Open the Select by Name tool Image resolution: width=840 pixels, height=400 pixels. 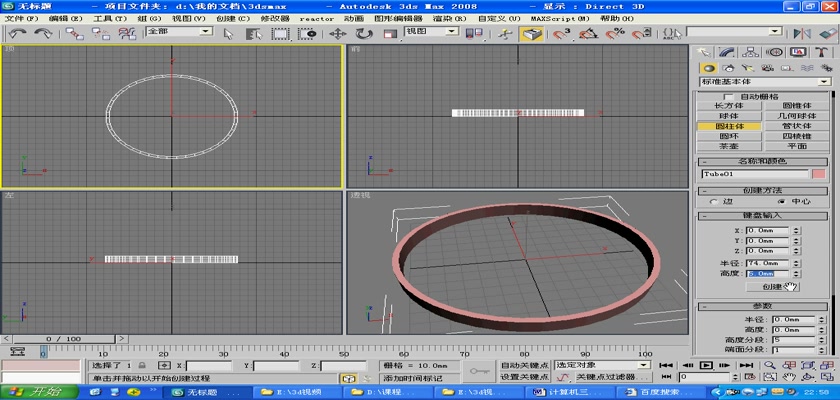pos(254,34)
